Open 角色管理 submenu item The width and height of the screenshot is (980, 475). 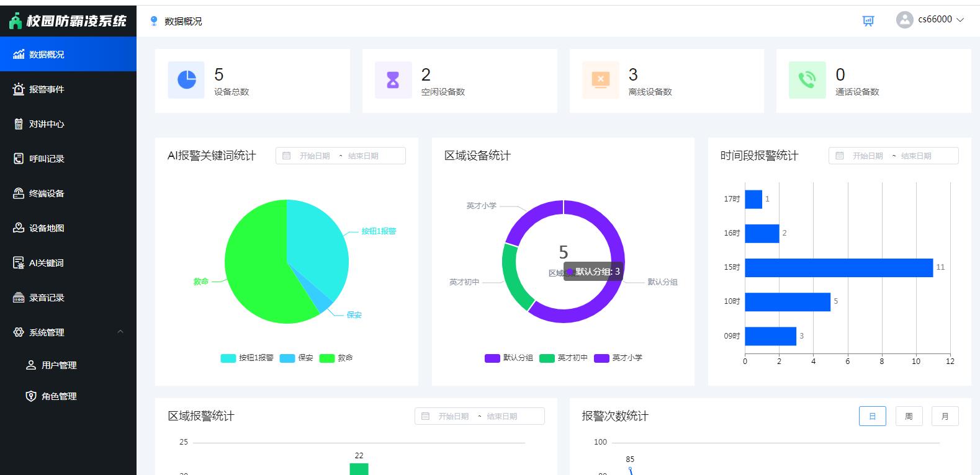tap(68, 396)
